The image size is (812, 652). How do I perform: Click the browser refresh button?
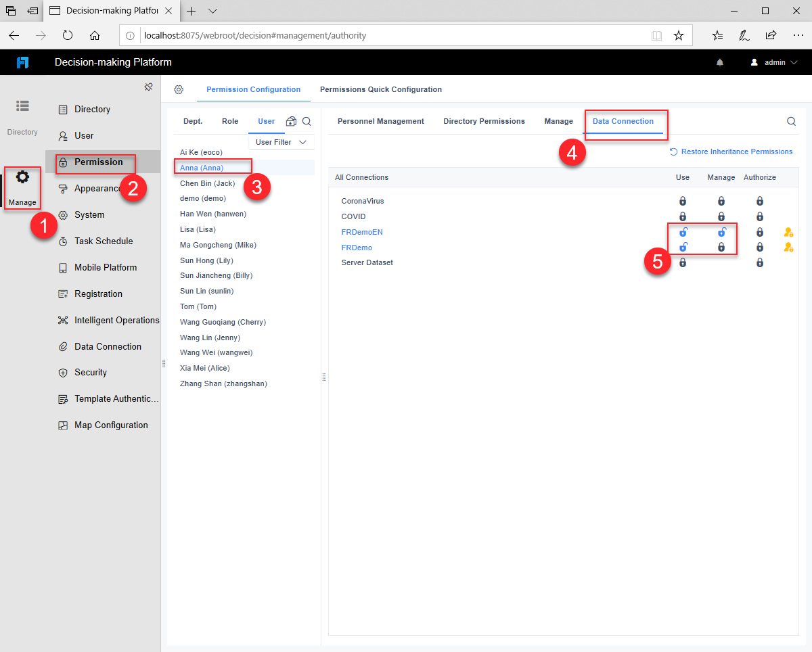[68, 35]
